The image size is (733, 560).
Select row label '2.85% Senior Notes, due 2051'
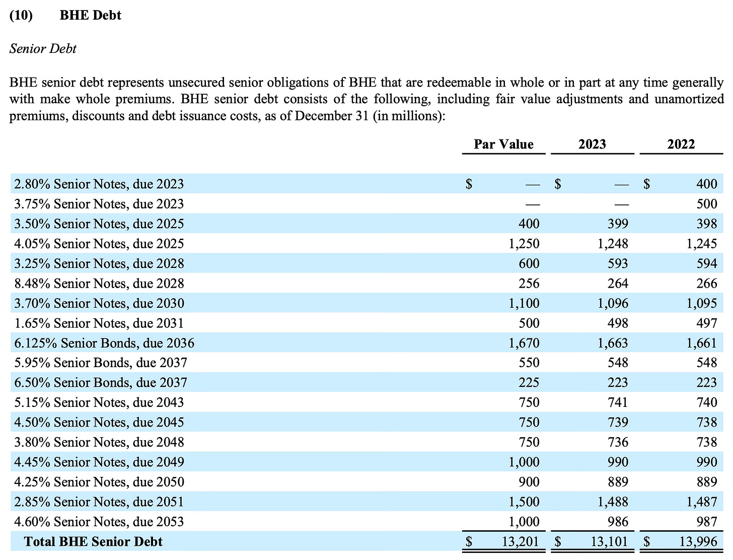pos(99,502)
